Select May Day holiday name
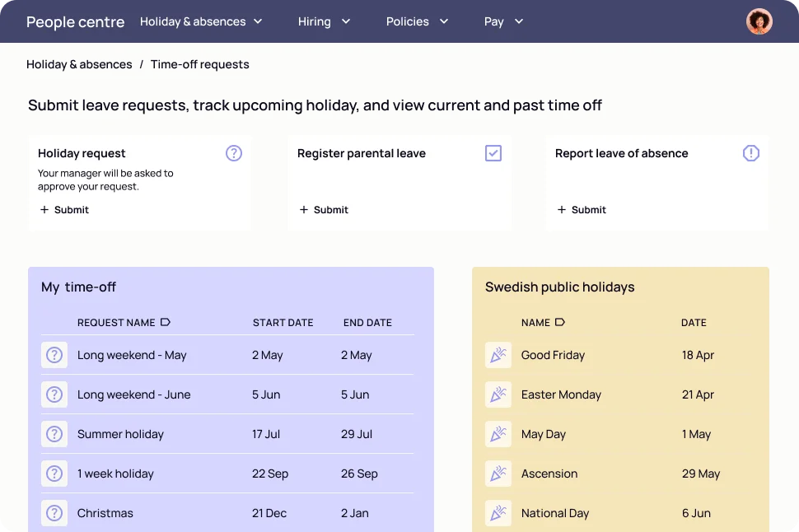 pos(543,434)
